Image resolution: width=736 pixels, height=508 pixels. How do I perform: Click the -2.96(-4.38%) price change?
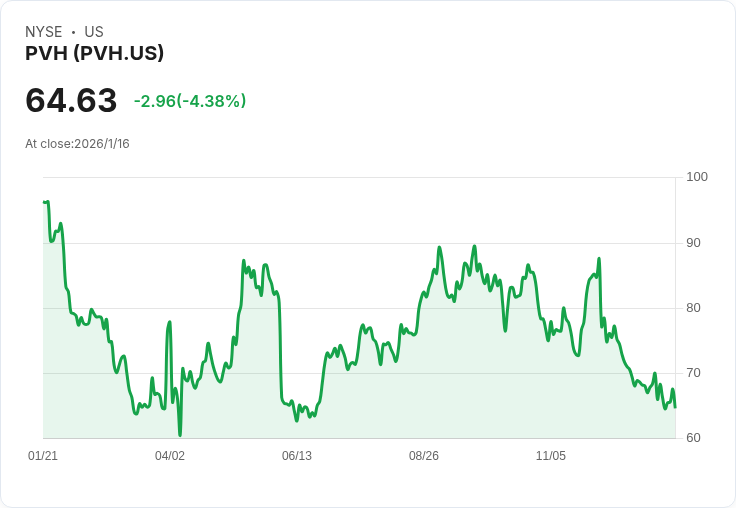tap(190, 101)
